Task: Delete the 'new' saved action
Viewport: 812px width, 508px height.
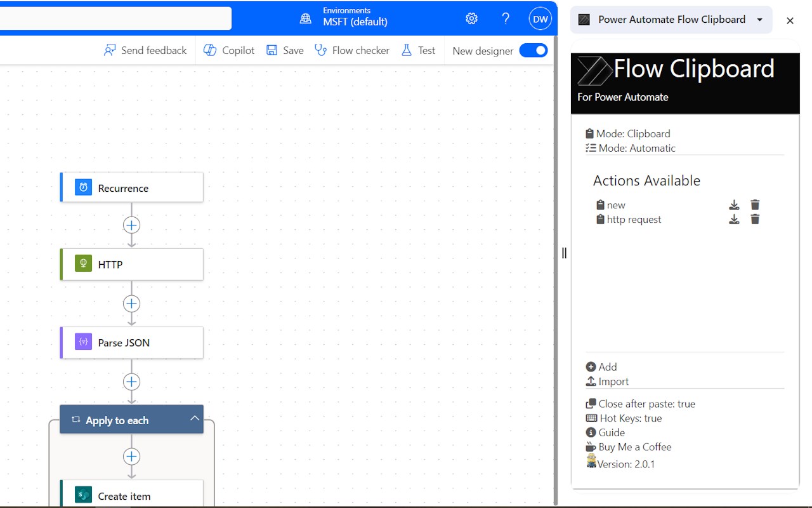Action: point(755,205)
